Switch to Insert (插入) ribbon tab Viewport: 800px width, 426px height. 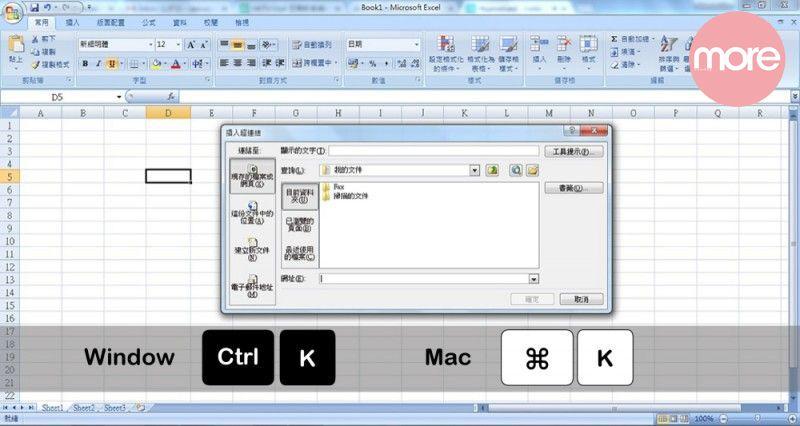pyautogui.click(x=72, y=23)
